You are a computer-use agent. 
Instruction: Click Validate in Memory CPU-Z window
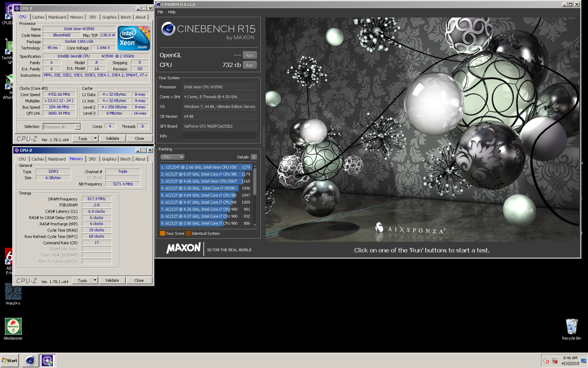coord(112,280)
